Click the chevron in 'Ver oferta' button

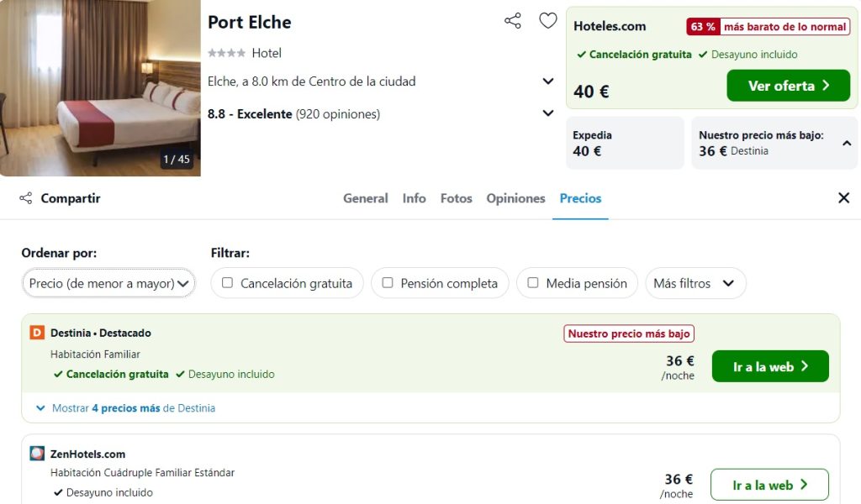pos(826,86)
